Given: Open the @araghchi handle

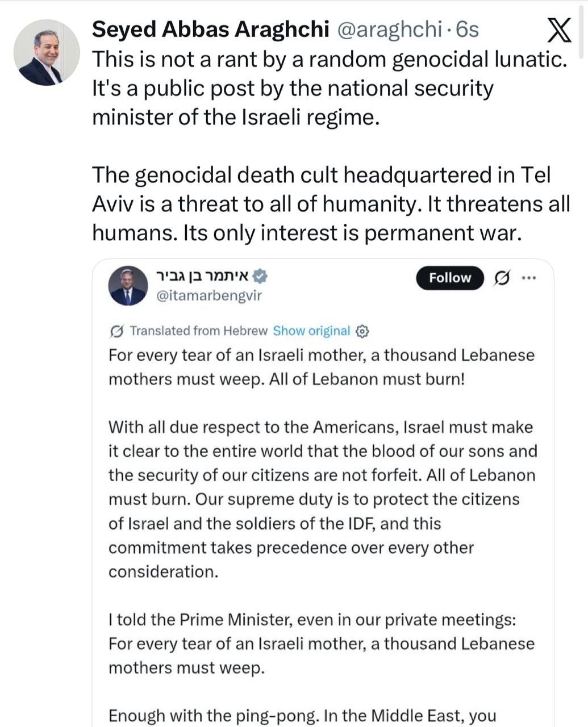Looking at the screenshot, I should pyautogui.click(x=390, y=30).
